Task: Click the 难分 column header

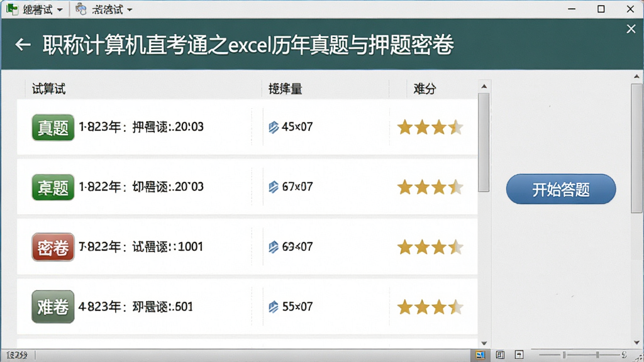Action: 425,89
